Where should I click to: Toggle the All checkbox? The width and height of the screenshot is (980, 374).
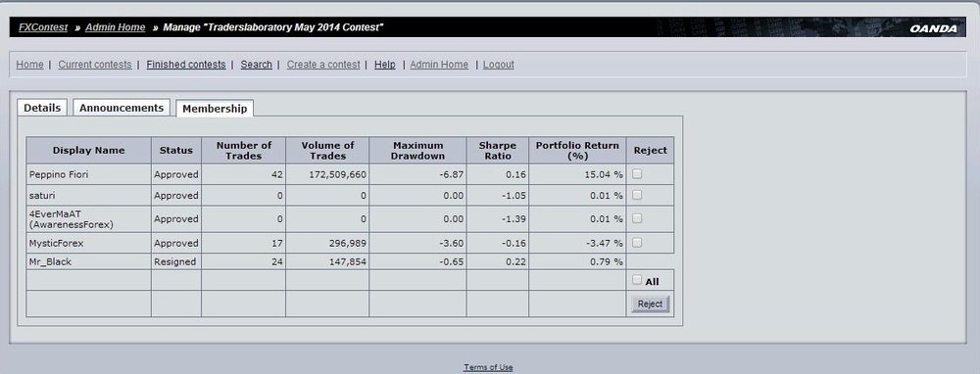tap(637, 280)
